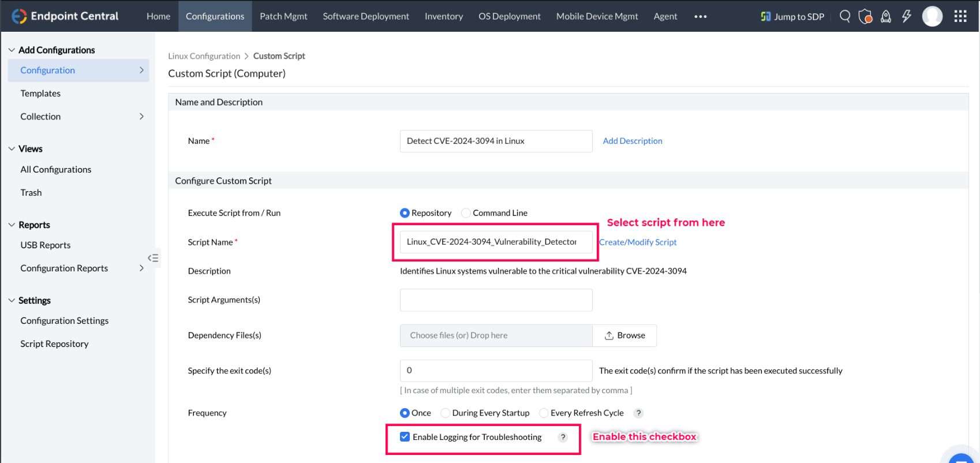
Task: Select Every Refresh Cycle frequency
Action: [544, 413]
